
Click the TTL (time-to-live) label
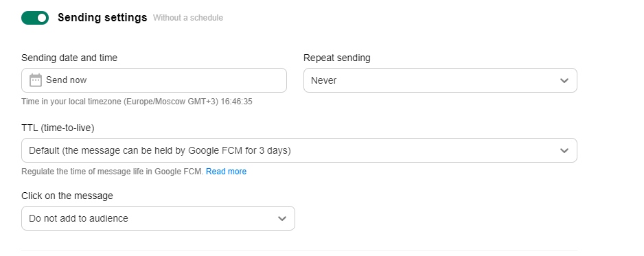[58, 128]
